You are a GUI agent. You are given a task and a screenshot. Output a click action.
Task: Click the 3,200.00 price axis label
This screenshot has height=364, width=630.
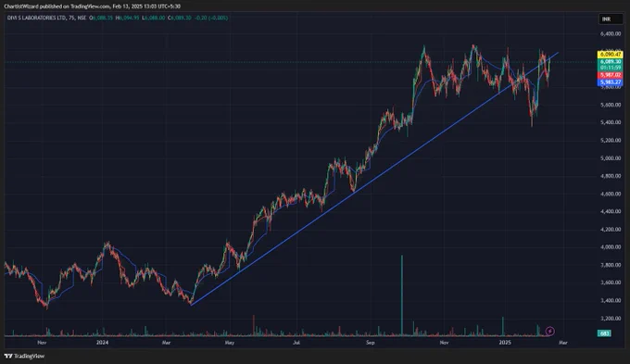611,319
